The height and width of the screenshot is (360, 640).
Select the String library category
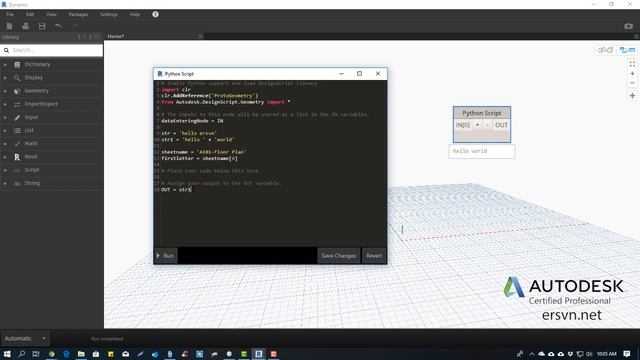coord(51,183)
